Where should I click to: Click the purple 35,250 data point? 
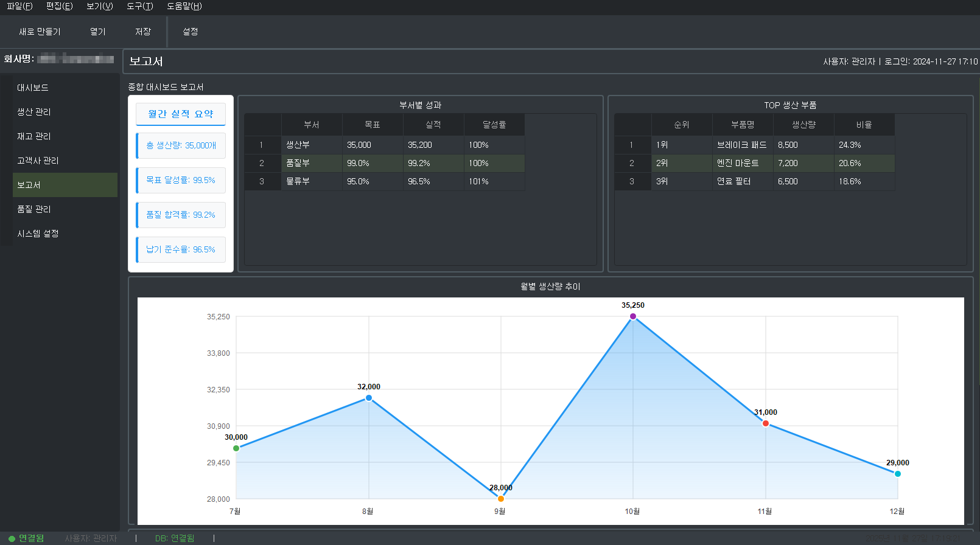633,316
